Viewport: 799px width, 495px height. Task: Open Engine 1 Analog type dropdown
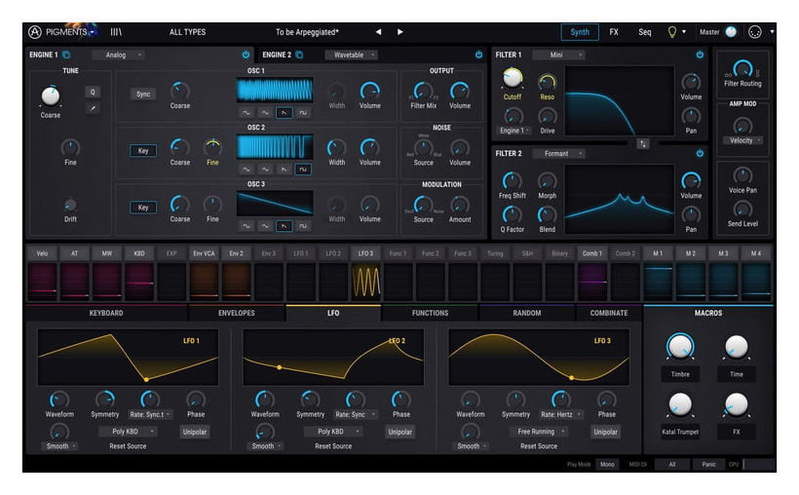click(x=118, y=55)
